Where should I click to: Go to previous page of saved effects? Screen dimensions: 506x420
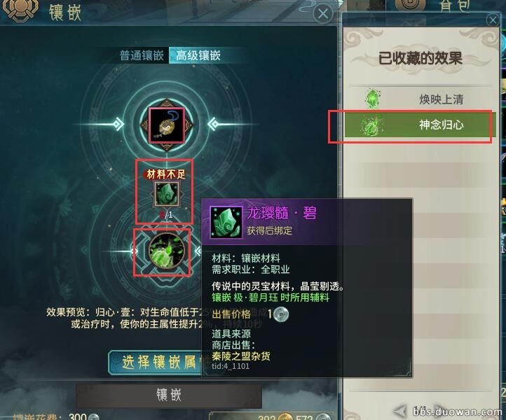(400, 411)
